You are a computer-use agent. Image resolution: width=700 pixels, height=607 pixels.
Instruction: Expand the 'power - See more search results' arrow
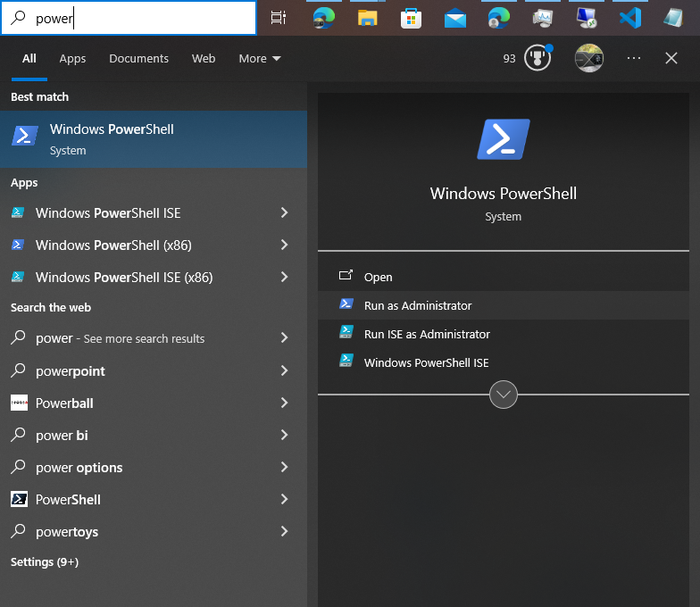[x=284, y=337]
